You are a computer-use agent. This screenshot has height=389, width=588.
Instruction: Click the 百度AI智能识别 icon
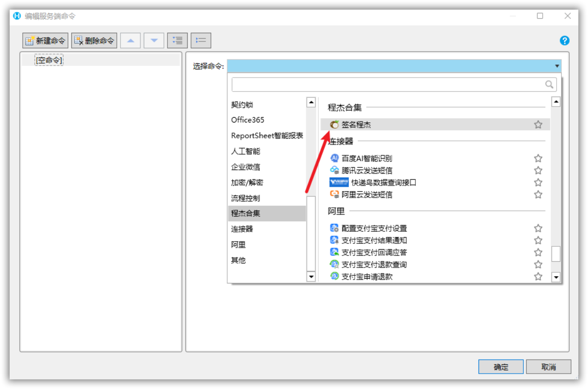point(334,158)
